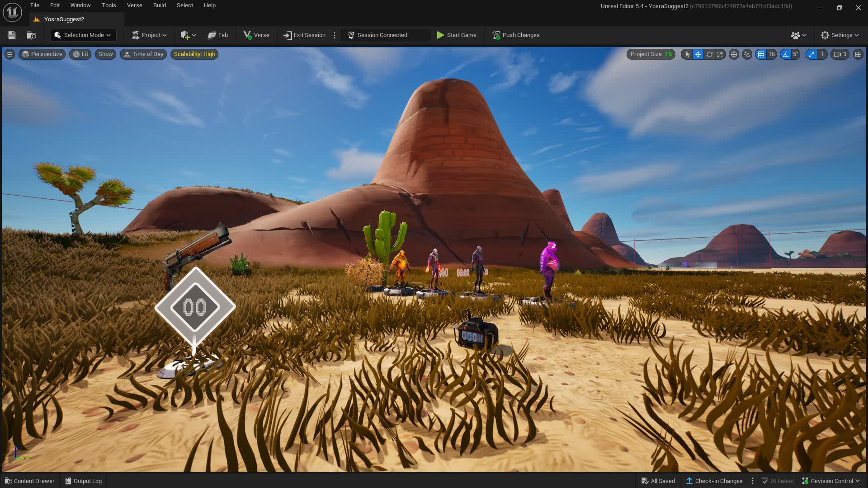This screenshot has width=868, height=488.
Task: Select the cursor select tool in viewport
Action: [687, 54]
